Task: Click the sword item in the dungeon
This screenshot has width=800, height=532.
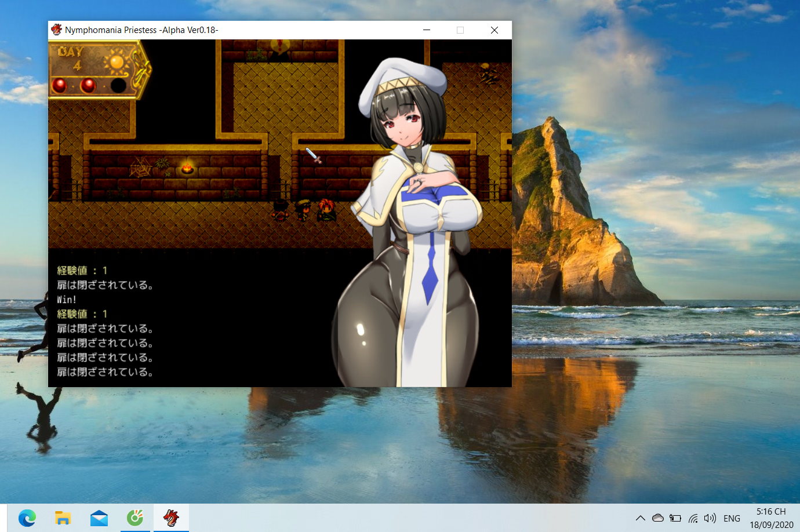Action: click(314, 156)
